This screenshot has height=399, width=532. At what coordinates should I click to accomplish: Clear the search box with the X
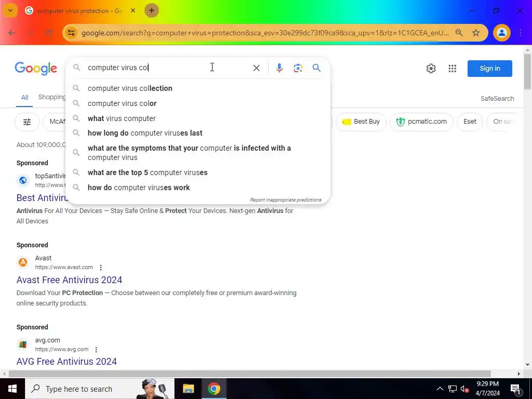tap(257, 68)
